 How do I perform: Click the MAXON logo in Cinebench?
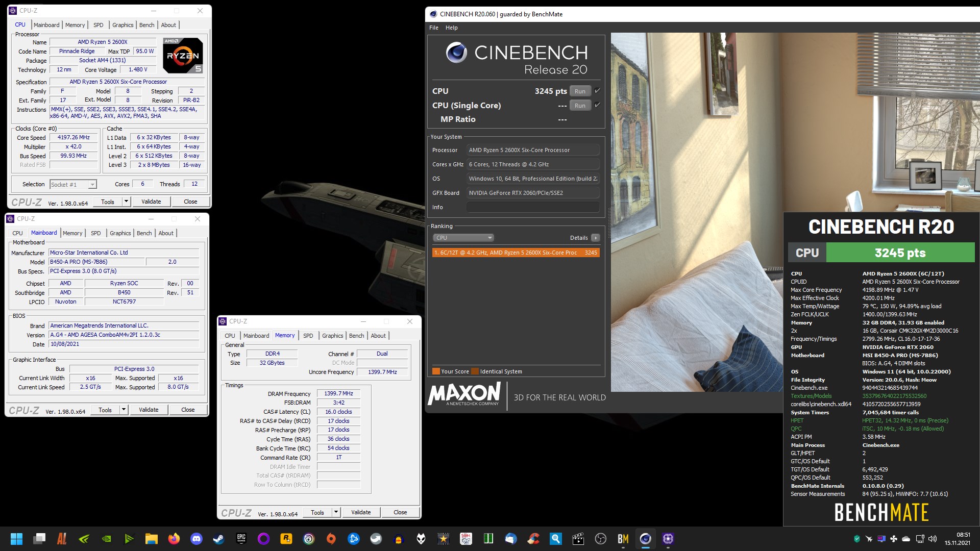tap(464, 394)
